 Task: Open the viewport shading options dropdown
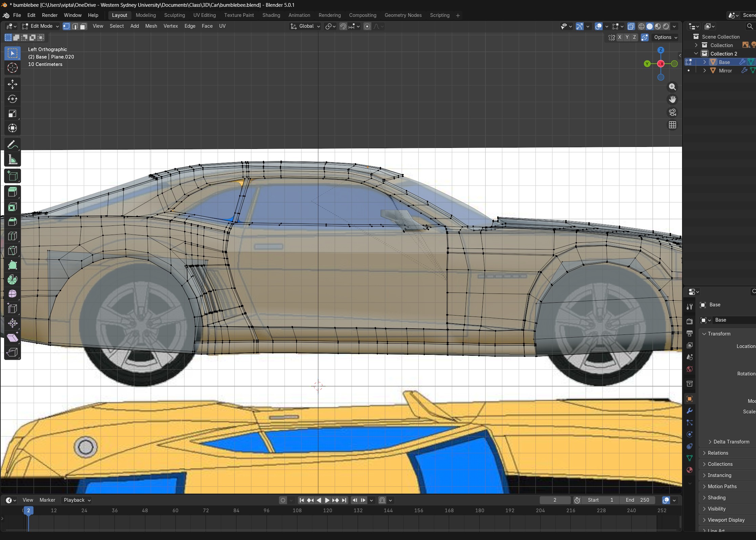click(x=674, y=26)
